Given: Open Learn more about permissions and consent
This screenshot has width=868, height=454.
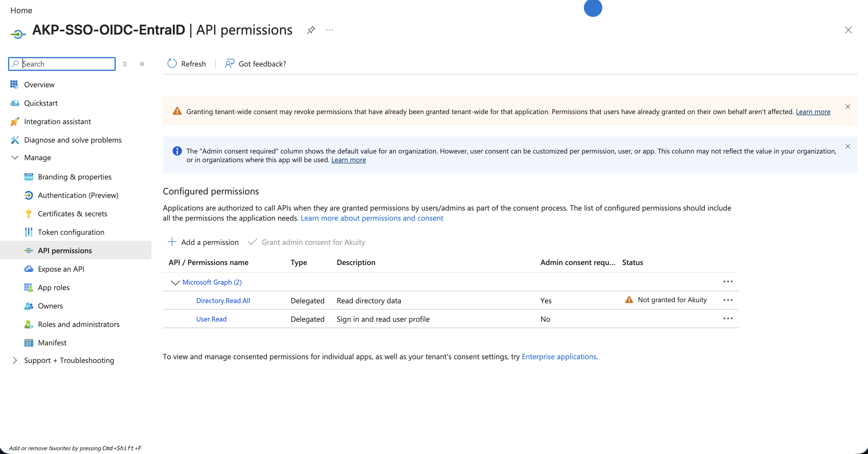Looking at the screenshot, I should (372, 218).
